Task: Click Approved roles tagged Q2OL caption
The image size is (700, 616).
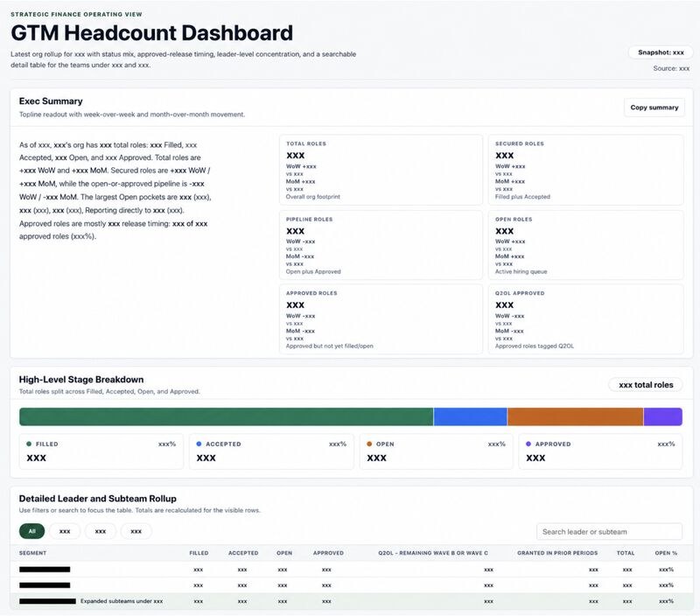Action: [x=535, y=346]
